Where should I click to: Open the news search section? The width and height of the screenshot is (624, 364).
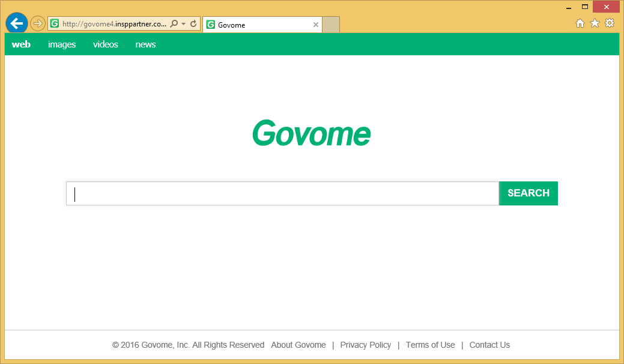point(145,44)
